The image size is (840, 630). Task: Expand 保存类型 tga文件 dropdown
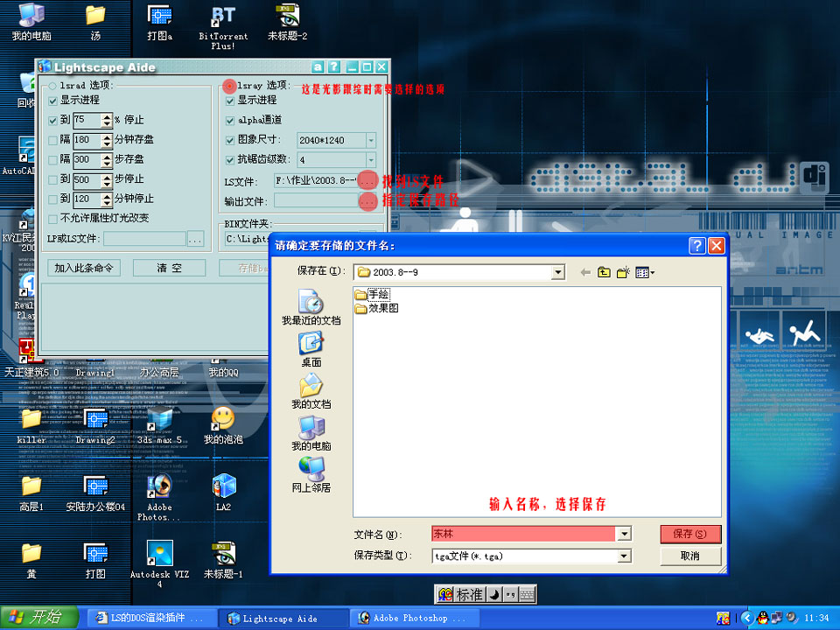tap(624, 556)
